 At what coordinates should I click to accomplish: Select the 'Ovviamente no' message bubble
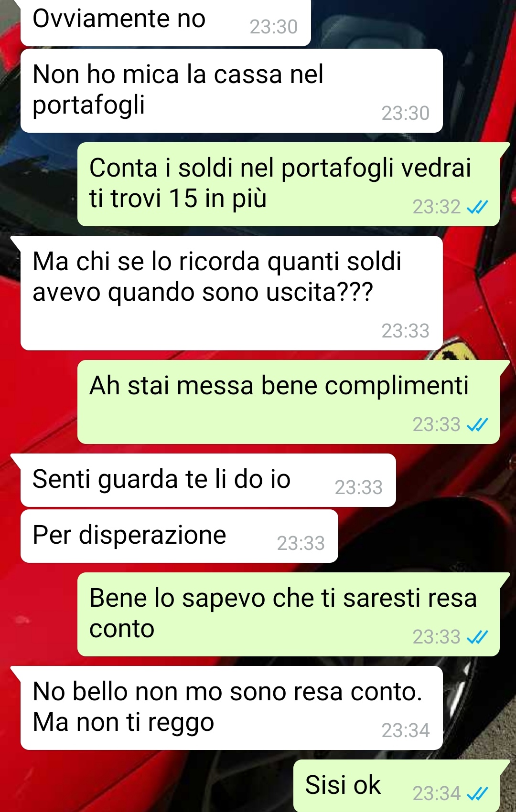[166, 23]
